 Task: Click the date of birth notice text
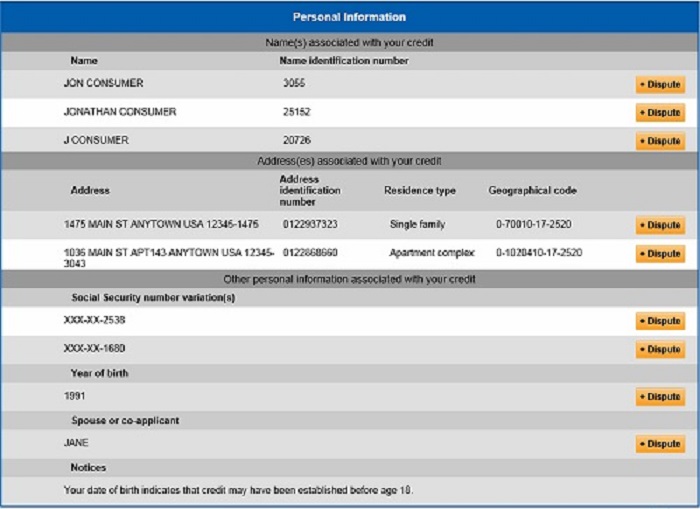coord(238,490)
